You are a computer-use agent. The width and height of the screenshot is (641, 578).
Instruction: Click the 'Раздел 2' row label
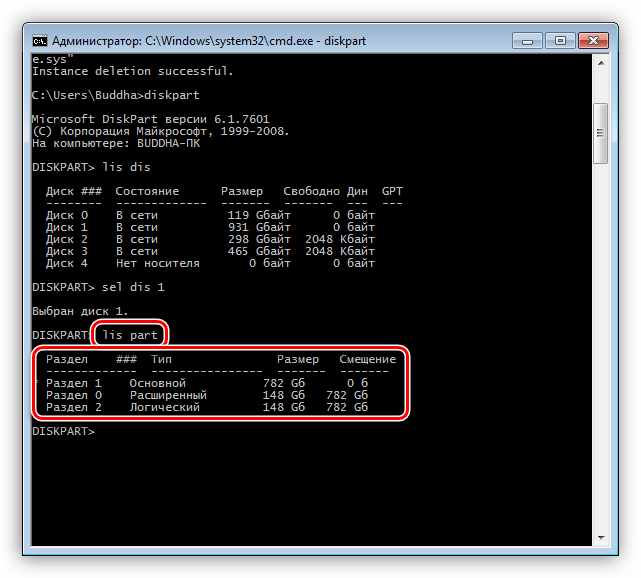click(x=74, y=407)
